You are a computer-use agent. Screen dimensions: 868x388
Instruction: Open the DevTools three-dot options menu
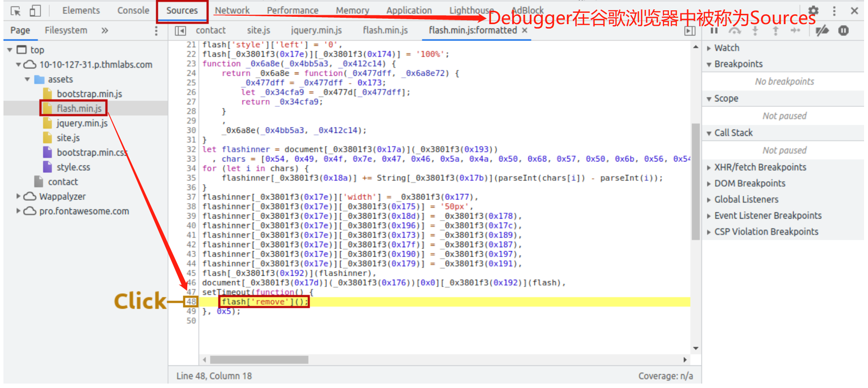[x=834, y=11]
